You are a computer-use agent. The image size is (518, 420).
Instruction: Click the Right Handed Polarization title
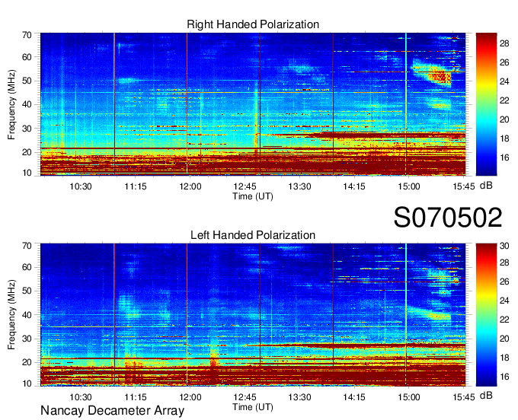pos(253,24)
